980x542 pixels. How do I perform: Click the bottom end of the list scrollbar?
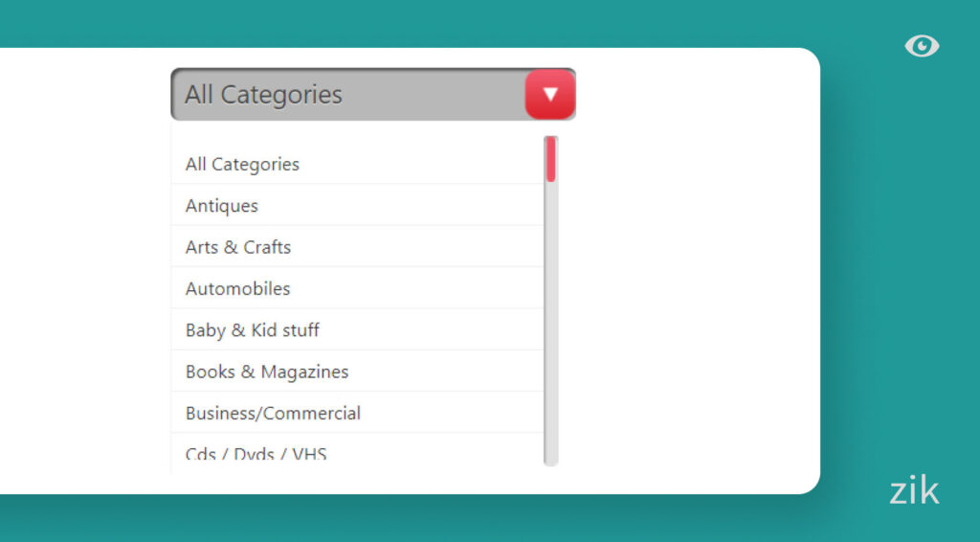click(x=551, y=461)
